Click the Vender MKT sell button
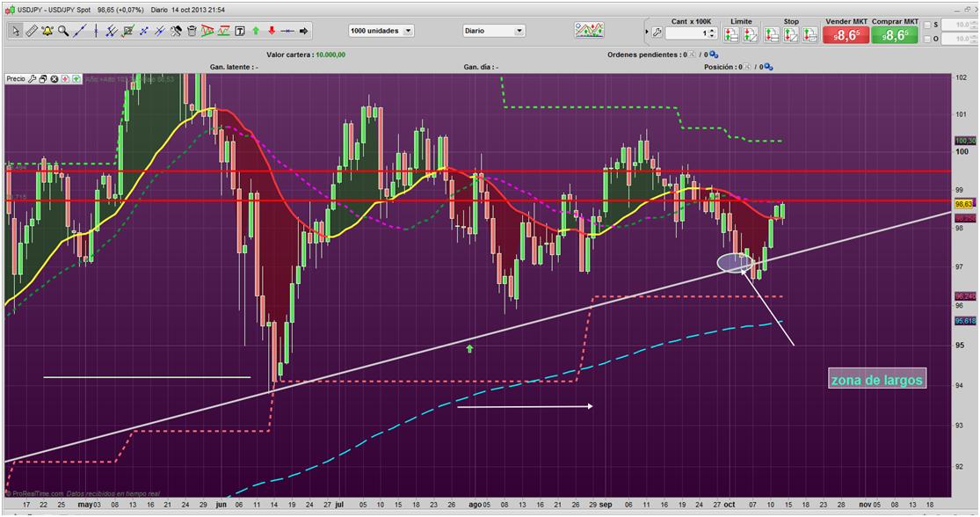Image resolution: width=980 pixels, height=517 pixels. 846,35
